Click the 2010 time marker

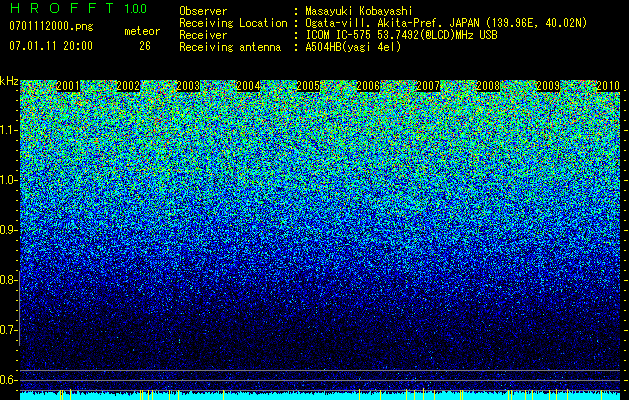608,86
